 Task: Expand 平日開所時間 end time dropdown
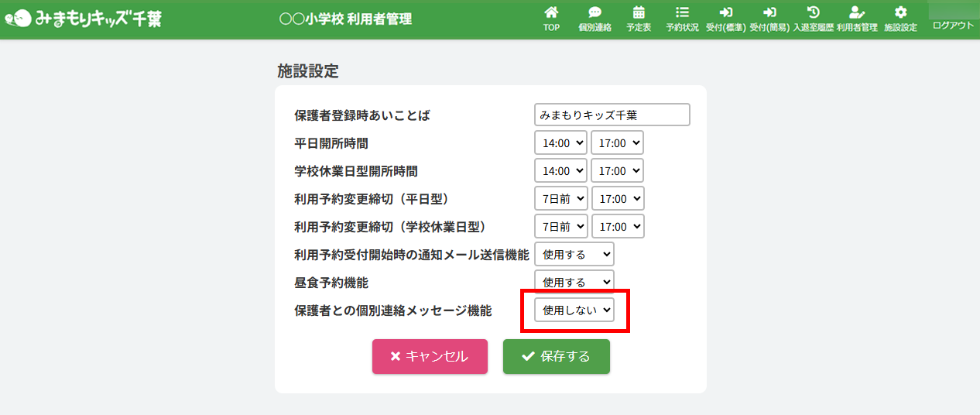pyautogui.click(x=617, y=143)
